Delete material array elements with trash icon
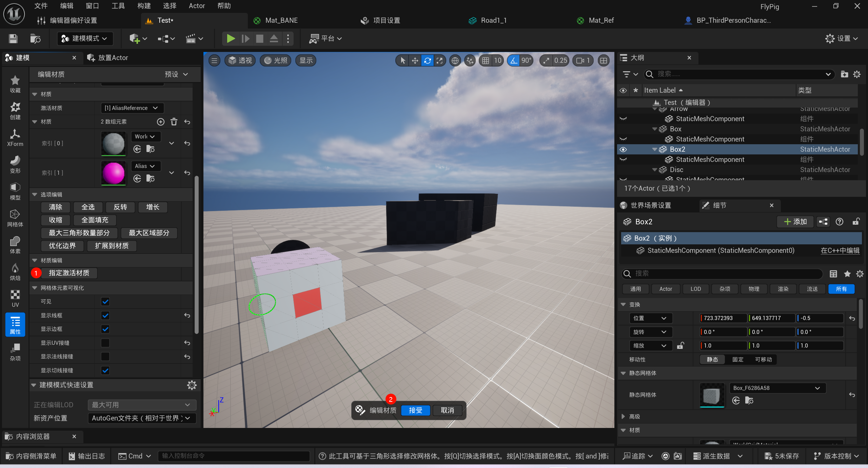 tap(174, 122)
